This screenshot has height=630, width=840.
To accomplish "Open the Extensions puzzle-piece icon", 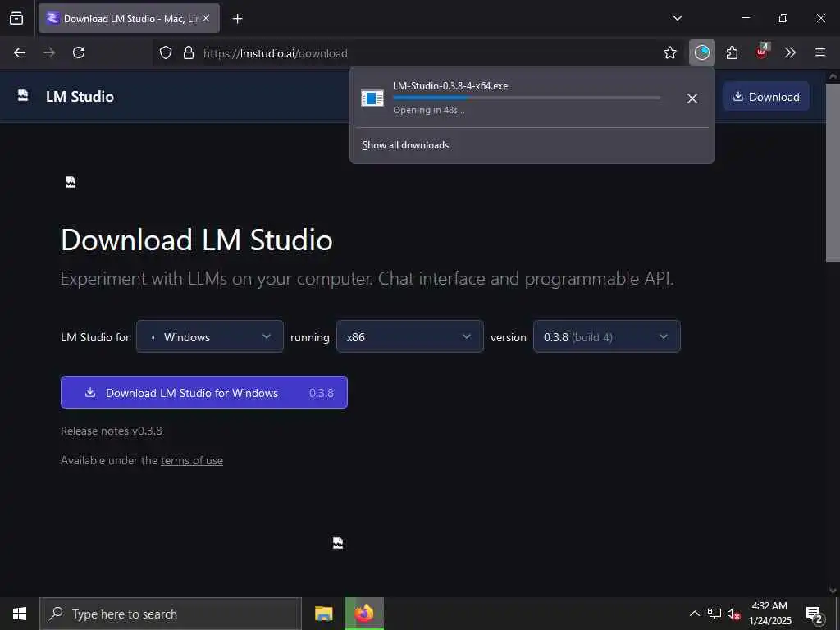I will pos(732,52).
